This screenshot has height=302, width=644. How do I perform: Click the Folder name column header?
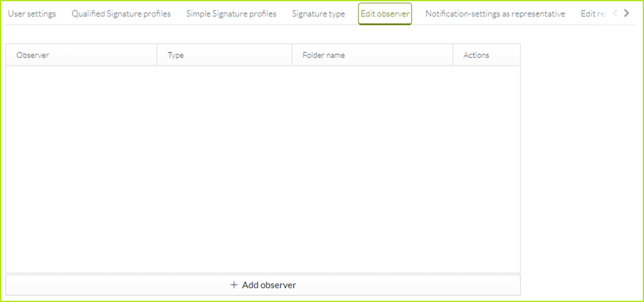click(323, 55)
